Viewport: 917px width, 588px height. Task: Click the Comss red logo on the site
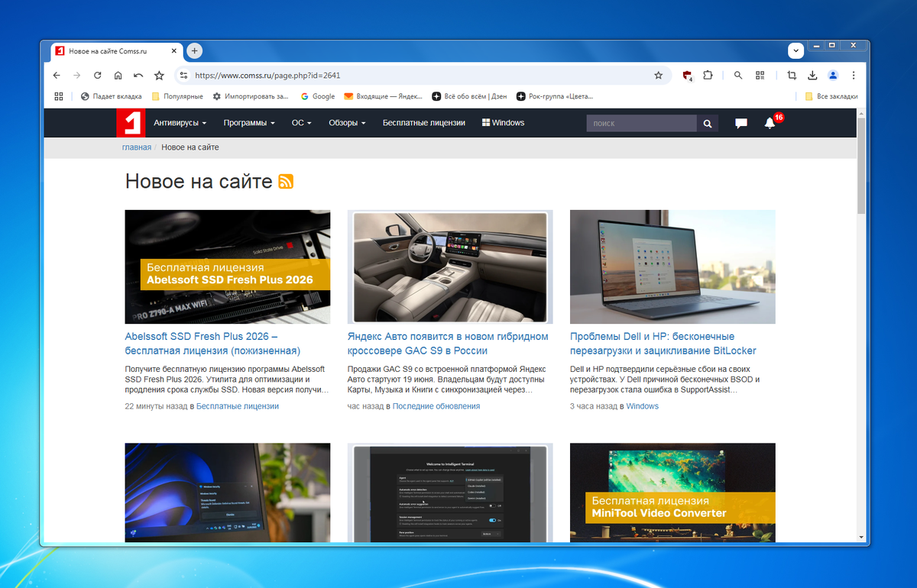coord(130,123)
